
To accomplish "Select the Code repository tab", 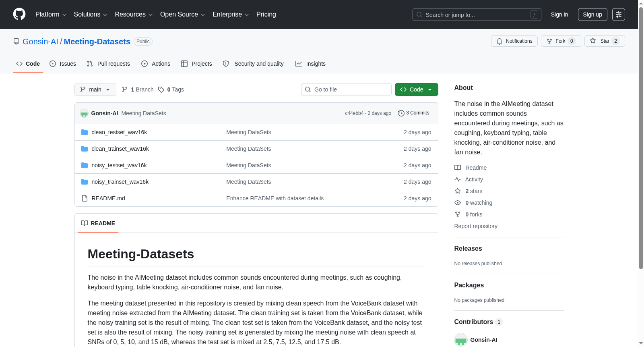I will (28, 64).
